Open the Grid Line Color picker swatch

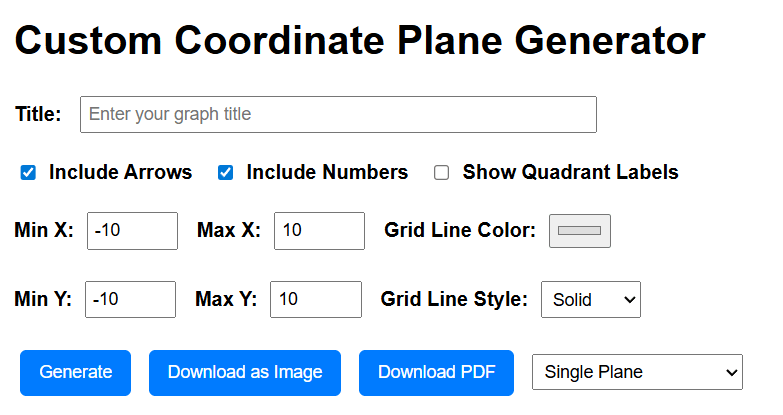click(579, 231)
